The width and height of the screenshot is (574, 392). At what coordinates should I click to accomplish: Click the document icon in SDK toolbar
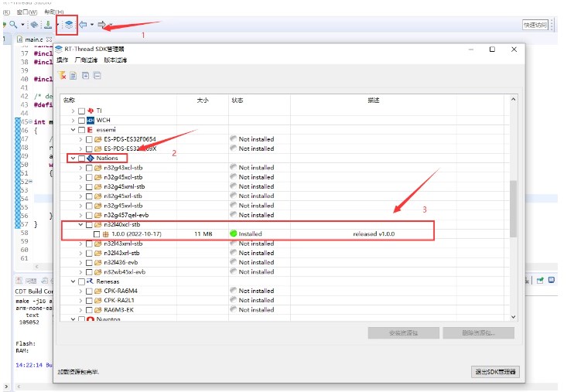pyautogui.click(x=73, y=76)
